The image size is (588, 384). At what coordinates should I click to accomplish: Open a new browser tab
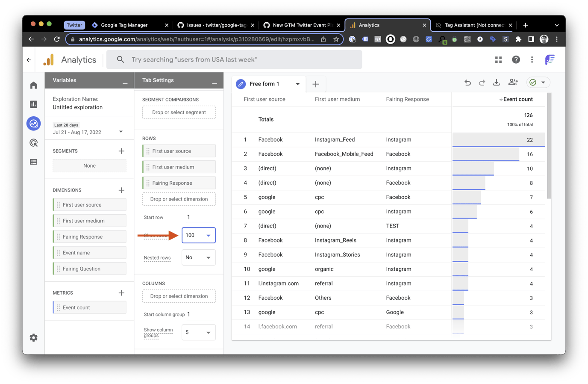click(x=526, y=25)
